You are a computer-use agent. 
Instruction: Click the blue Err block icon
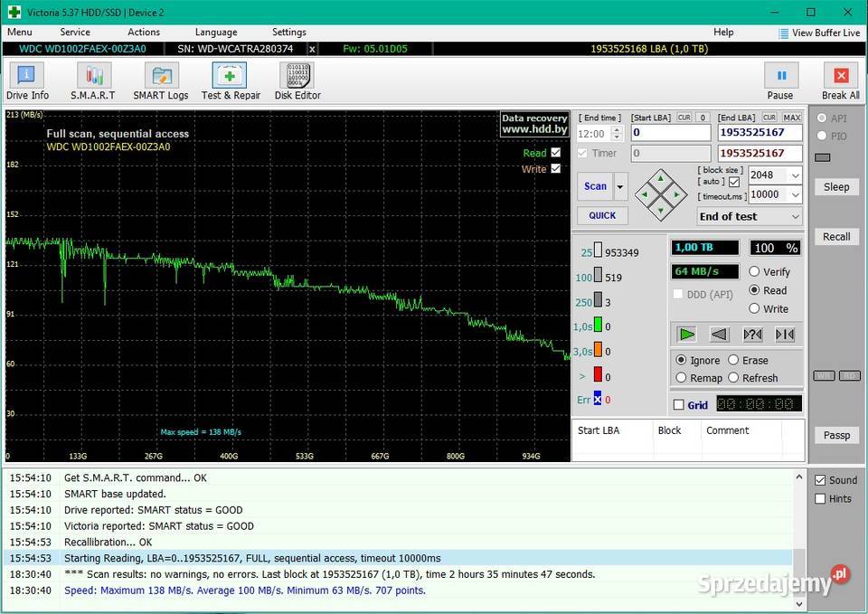(598, 399)
